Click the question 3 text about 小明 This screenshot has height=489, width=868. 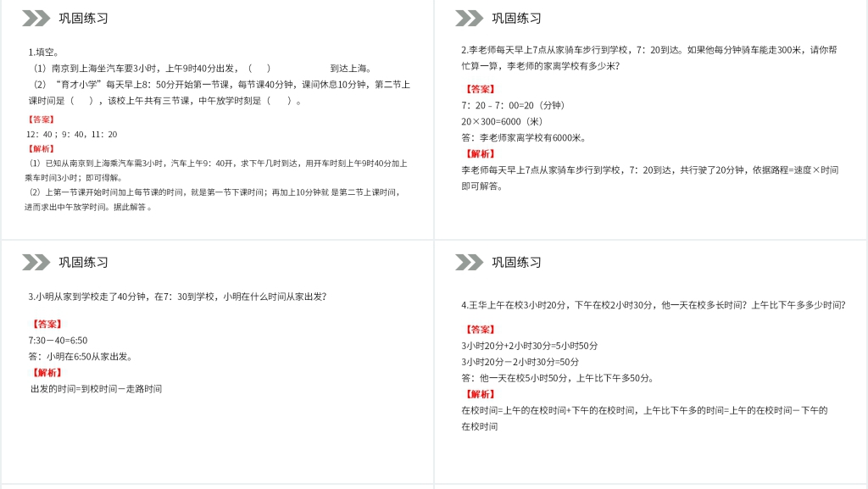point(177,297)
